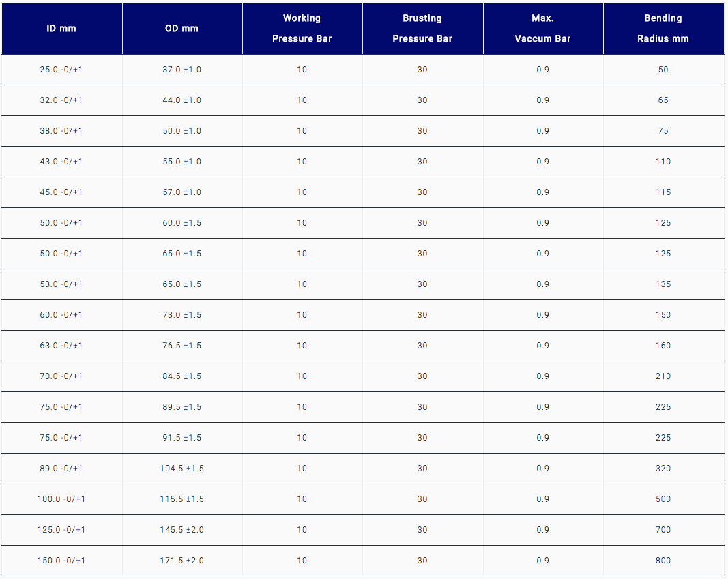
Task: Click bending radius value 800
Action: [x=663, y=561]
